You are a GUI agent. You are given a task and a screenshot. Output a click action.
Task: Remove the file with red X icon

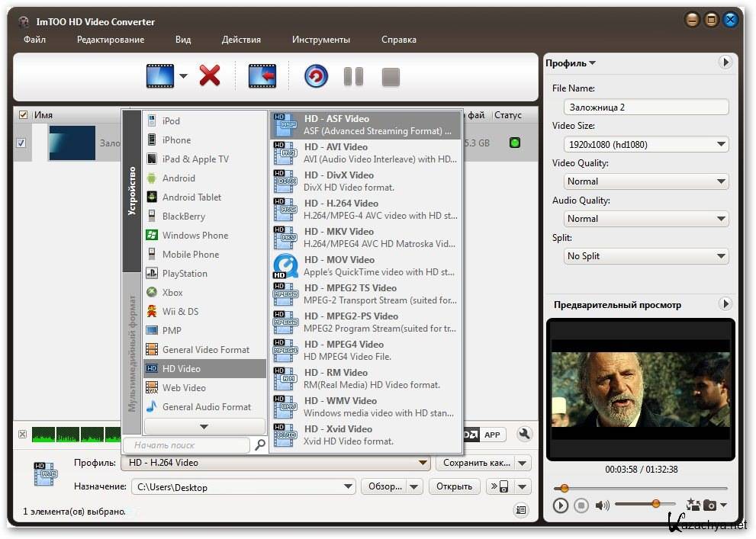coord(210,76)
